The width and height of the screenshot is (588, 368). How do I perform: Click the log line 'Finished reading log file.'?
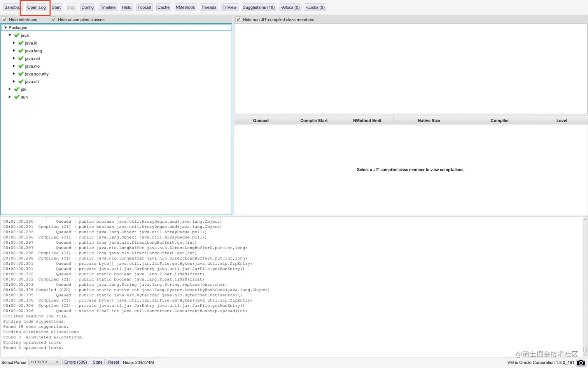pyautogui.click(x=36, y=316)
